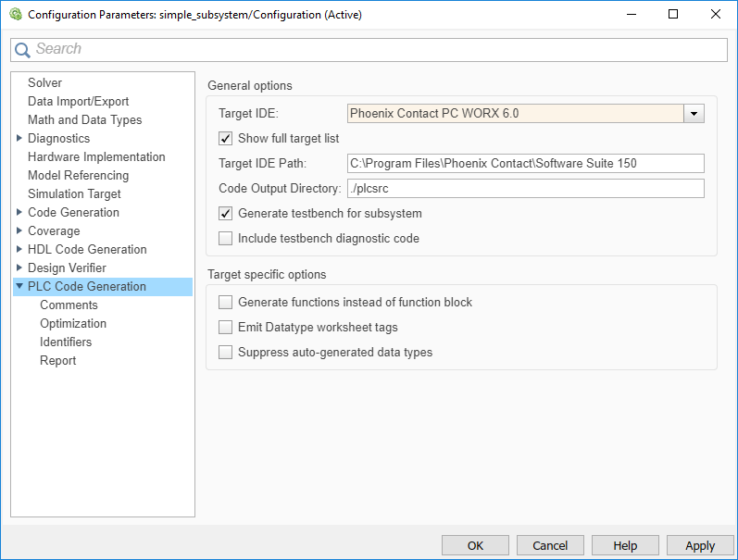This screenshot has width=738, height=560.
Task: Open the Target IDE dropdown
Action: pyautogui.click(x=694, y=114)
